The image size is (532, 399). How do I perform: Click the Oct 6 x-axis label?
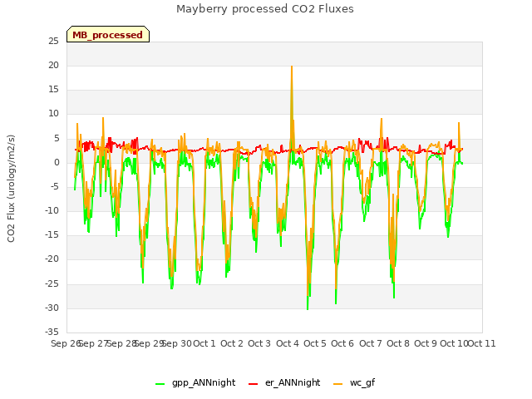tap(342, 343)
